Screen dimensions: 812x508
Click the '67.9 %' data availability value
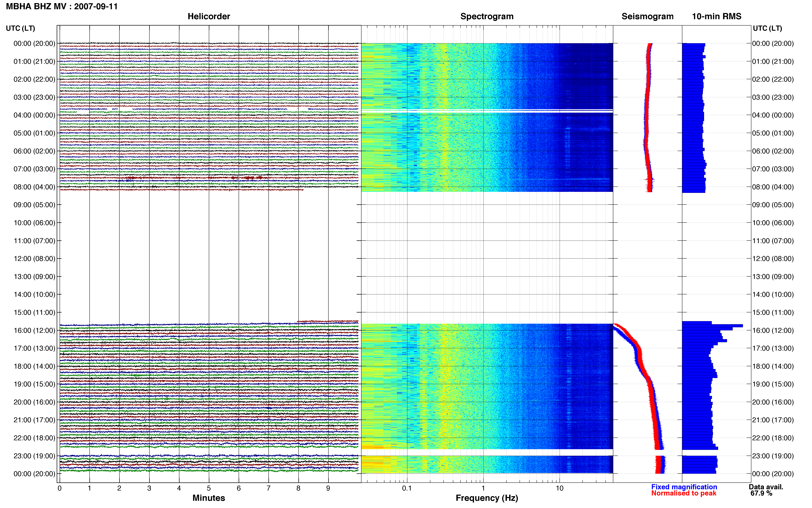[762, 493]
